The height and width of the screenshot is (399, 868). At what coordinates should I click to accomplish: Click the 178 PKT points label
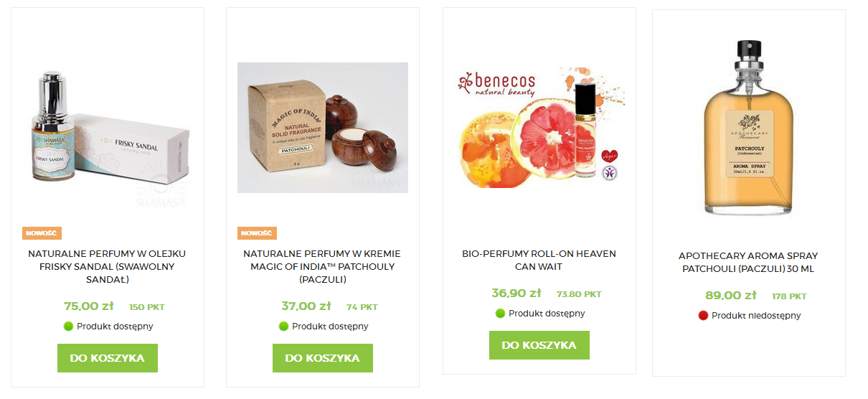(x=789, y=296)
